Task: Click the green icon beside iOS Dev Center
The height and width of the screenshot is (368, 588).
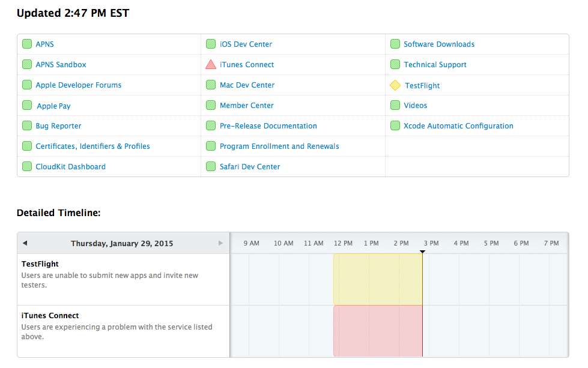Action: click(211, 44)
